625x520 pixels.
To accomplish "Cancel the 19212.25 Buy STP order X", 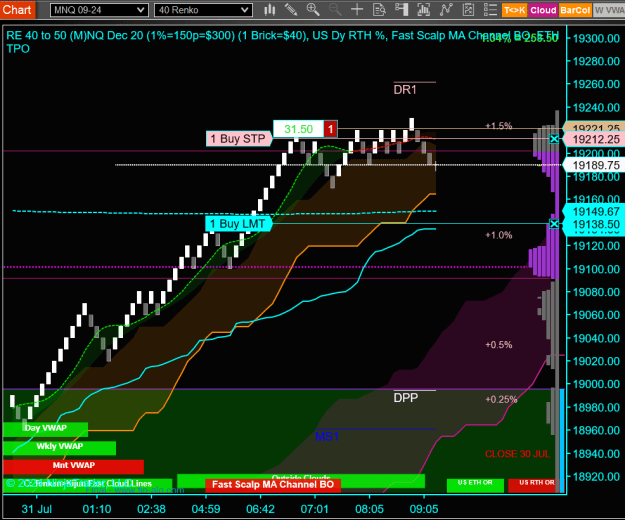I will pyautogui.click(x=554, y=139).
